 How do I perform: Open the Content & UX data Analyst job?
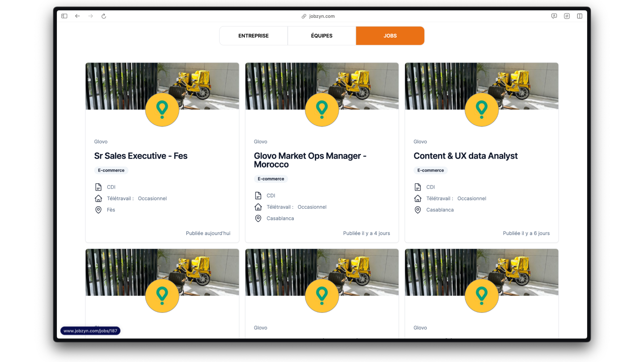tap(465, 156)
